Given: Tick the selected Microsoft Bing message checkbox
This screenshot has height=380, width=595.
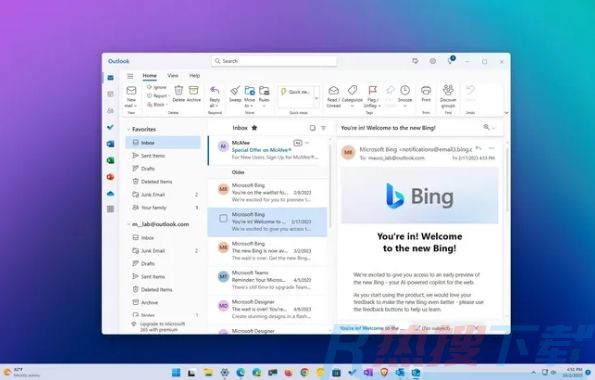Looking at the screenshot, I should [x=223, y=218].
